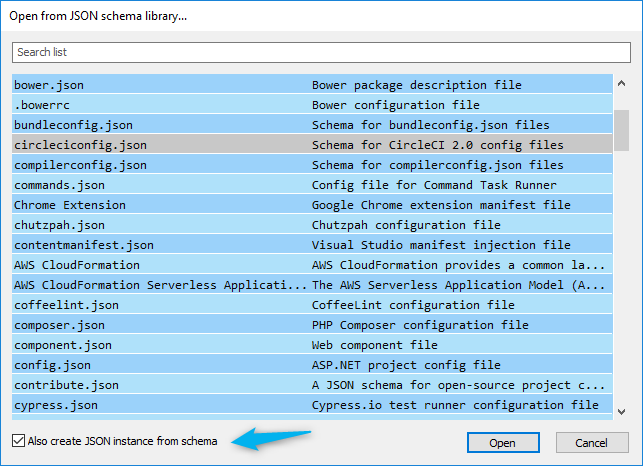Toggle the 'Also create JSON instance from schema' checkbox
Image resolution: width=643 pixels, height=466 pixels.
(x=18, y=441)
